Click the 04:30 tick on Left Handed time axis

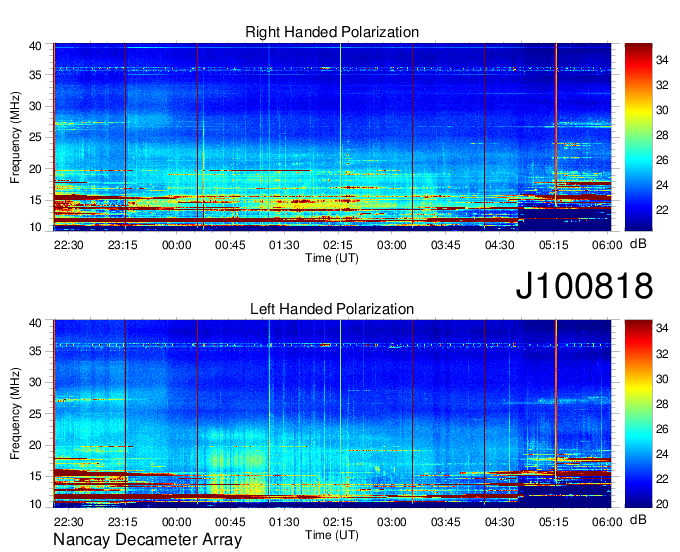pyautogui.click(x=500, y=522)
